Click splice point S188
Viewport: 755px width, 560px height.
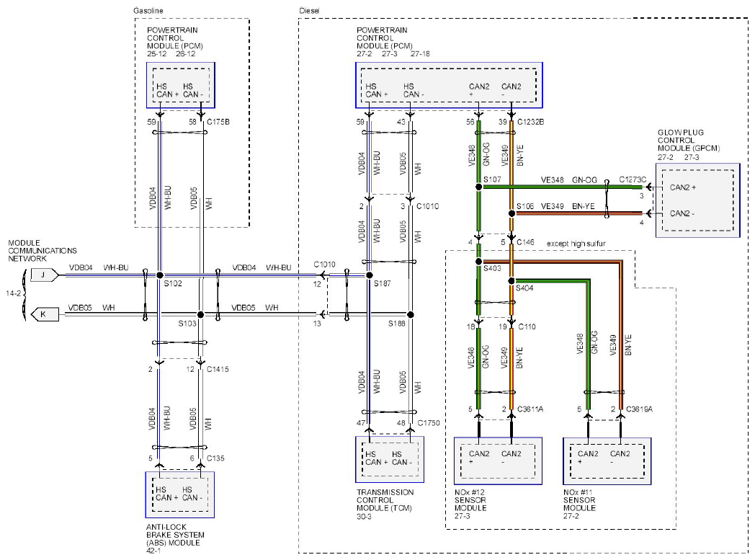click(x=410, y=314)
